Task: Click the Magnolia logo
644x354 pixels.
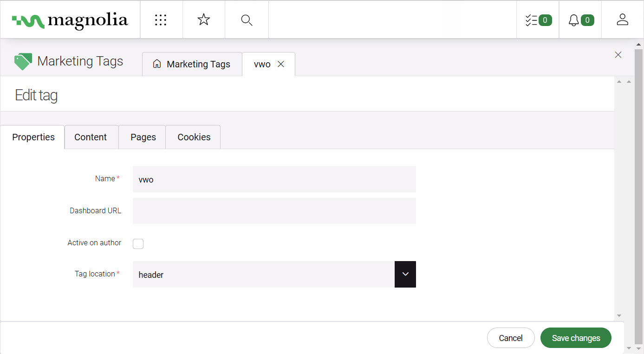Action: coord(70,20)
